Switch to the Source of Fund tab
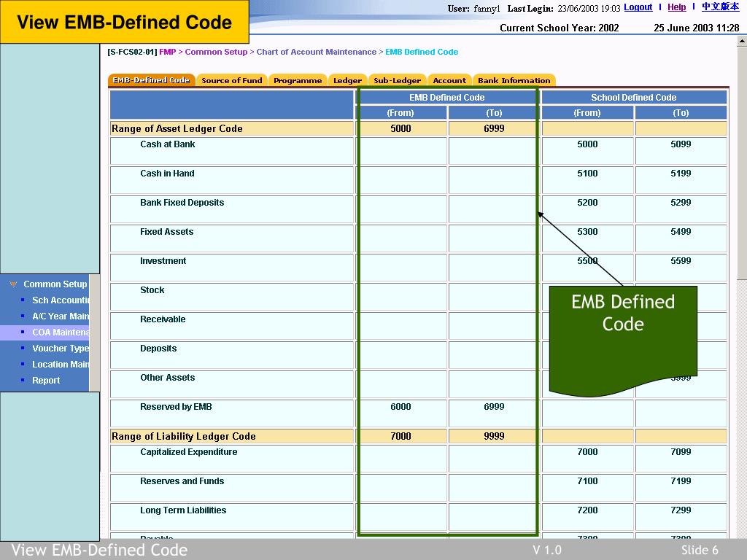747x560 pixels. tap(231, 81)
